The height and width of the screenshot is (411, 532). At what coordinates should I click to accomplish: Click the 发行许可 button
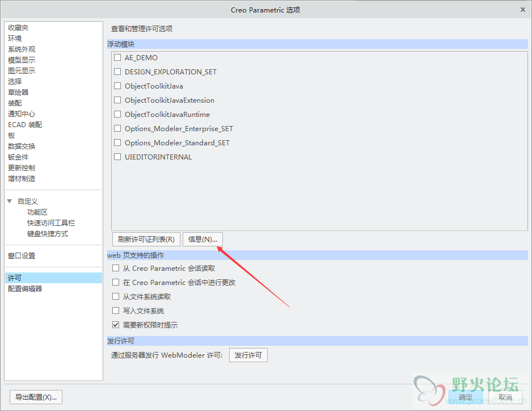pyautogui.click(x=248, y=355)
